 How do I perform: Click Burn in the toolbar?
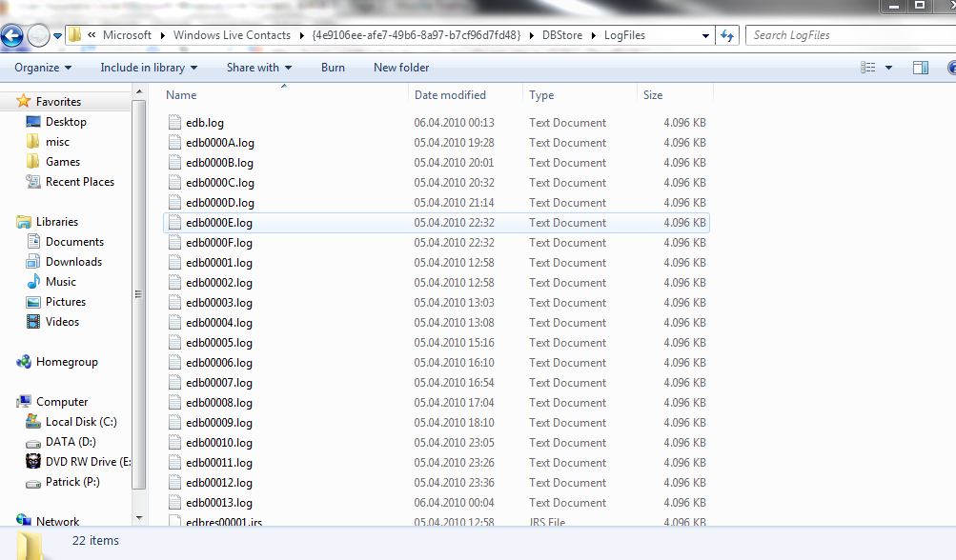coord(333,68)
